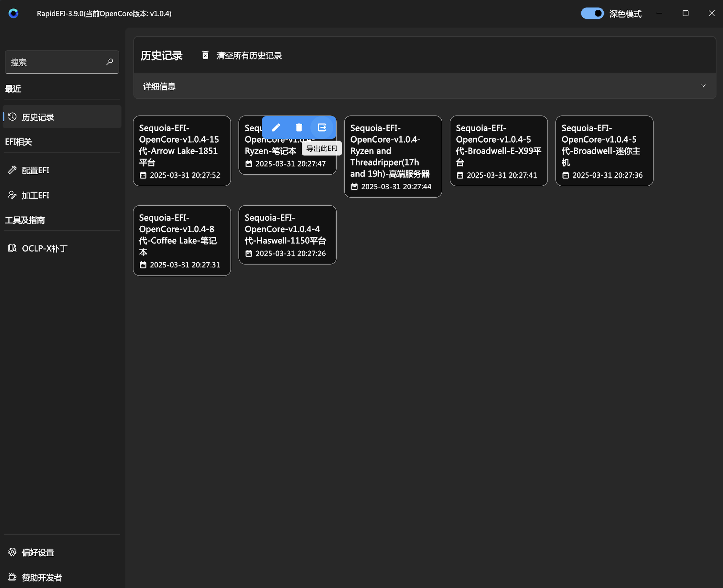Open 配置EFI in the sidebar
This screenshot has height=588, width=723.
[x=36, y=170]
